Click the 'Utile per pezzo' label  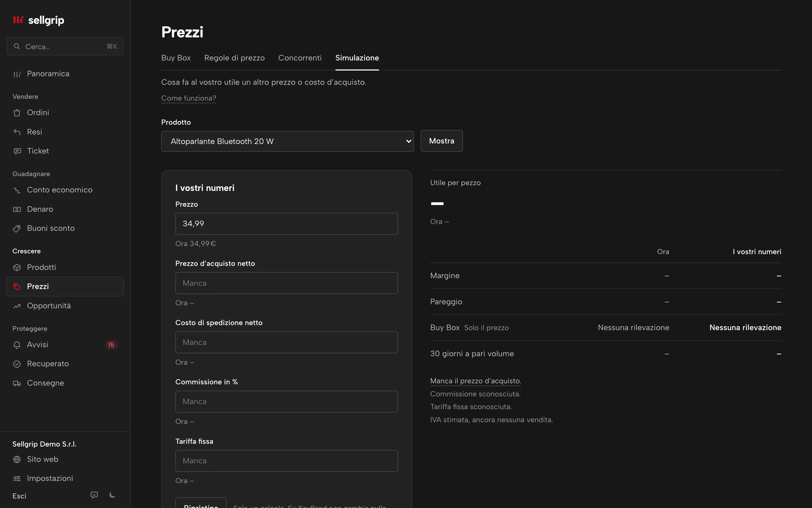pyautogui.click(x=455, y=183)
